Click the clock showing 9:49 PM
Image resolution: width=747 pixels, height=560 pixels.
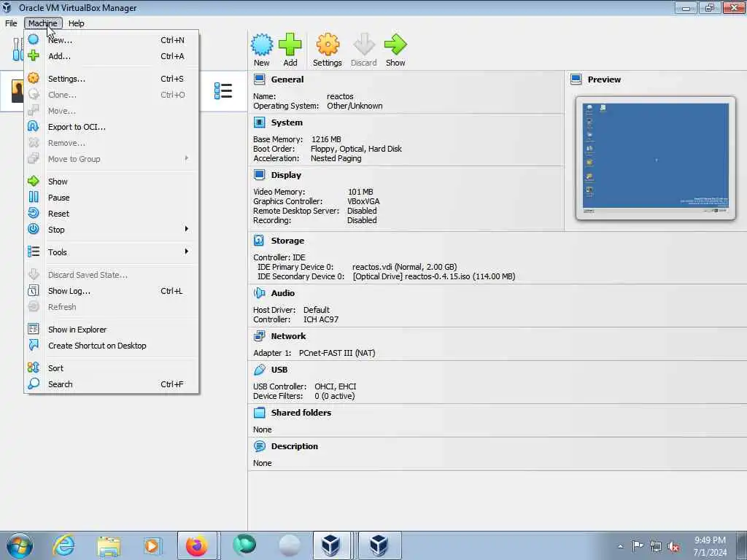(710, 540)
